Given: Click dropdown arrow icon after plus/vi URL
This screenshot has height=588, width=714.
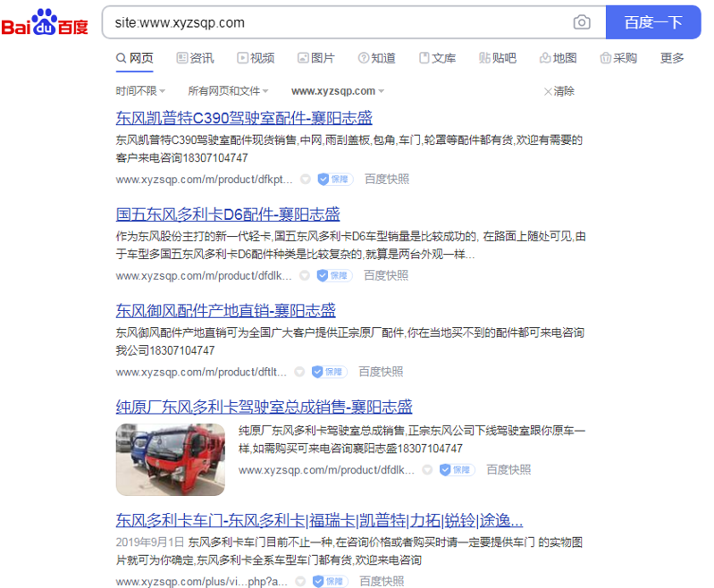Looking at the screenshot, I should [x=300, y=582].
